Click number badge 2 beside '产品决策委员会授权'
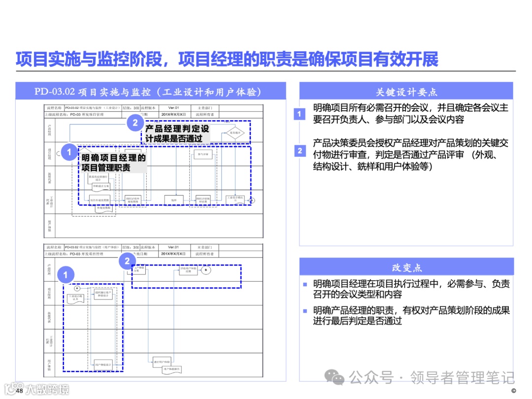 click(299, 151)
